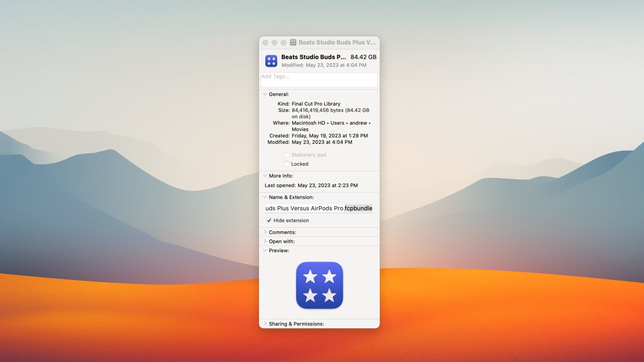Expand the Comments section
The height and width of the screenshot is (362, 644).
point(265,232)
